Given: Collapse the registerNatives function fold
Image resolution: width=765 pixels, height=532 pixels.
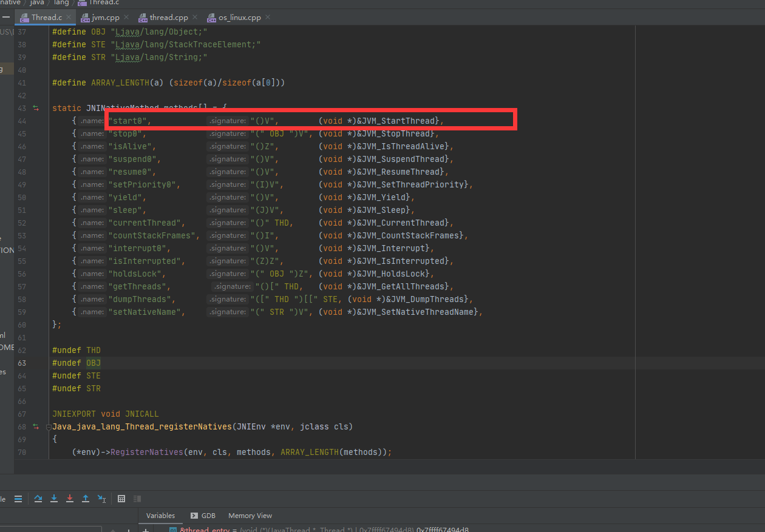Looking at the screenshot, I should pyautogui.click(x=47, y=426).
